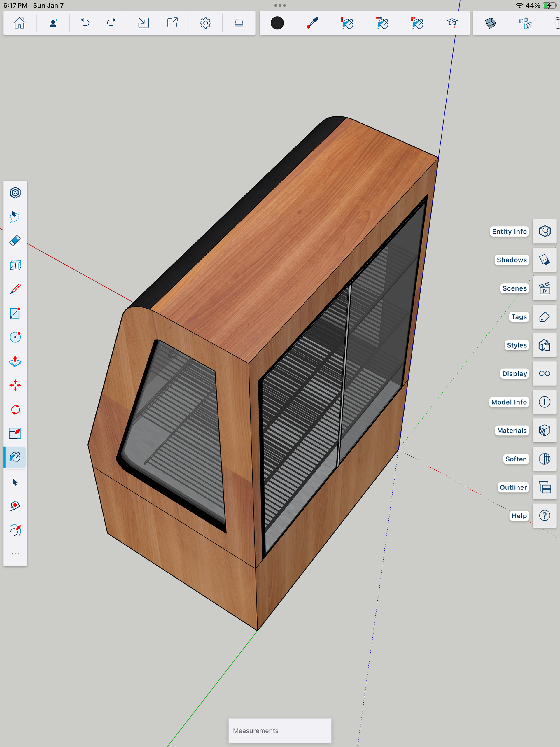Click the black current material swatch
The width and height of the screenshot is (560, 747).
277,23
